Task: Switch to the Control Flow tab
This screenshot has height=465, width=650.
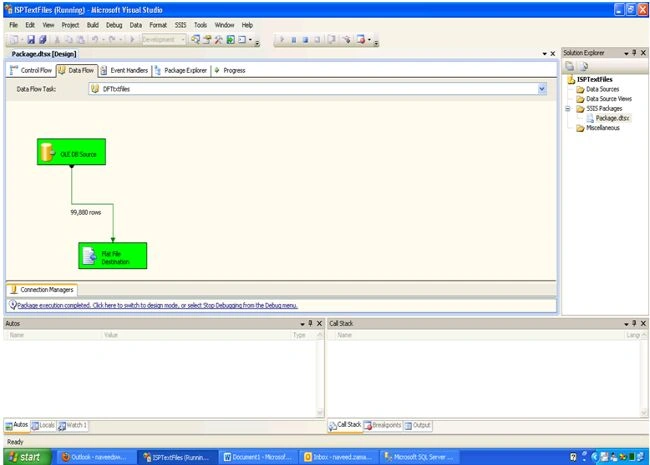Action: 32,70
